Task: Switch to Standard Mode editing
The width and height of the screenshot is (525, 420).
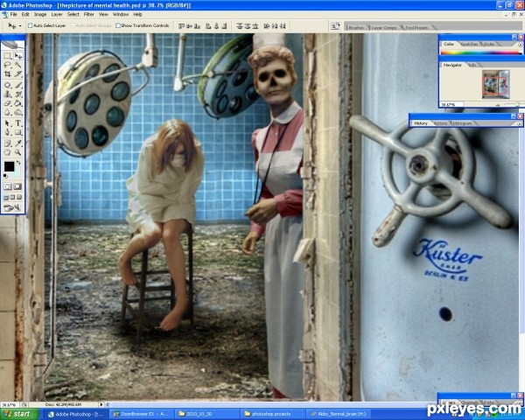Action: (8, 186)
